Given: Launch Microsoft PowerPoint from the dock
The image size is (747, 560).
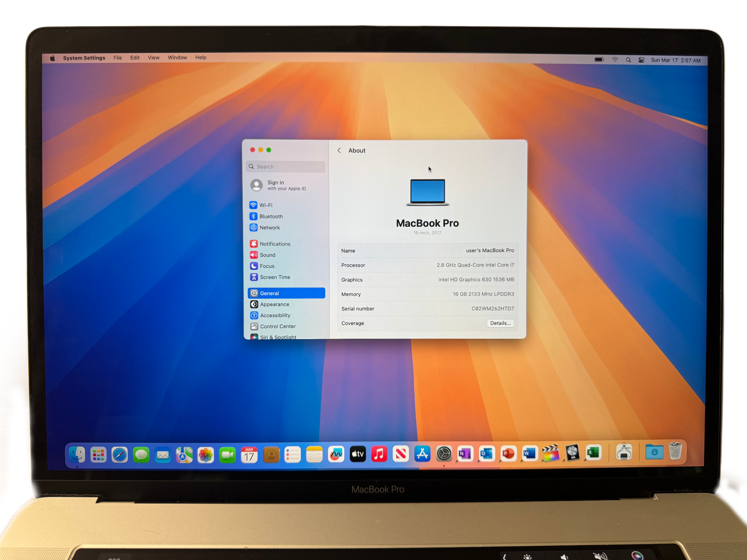Looking at the screenshot, I should pos(508,454).
